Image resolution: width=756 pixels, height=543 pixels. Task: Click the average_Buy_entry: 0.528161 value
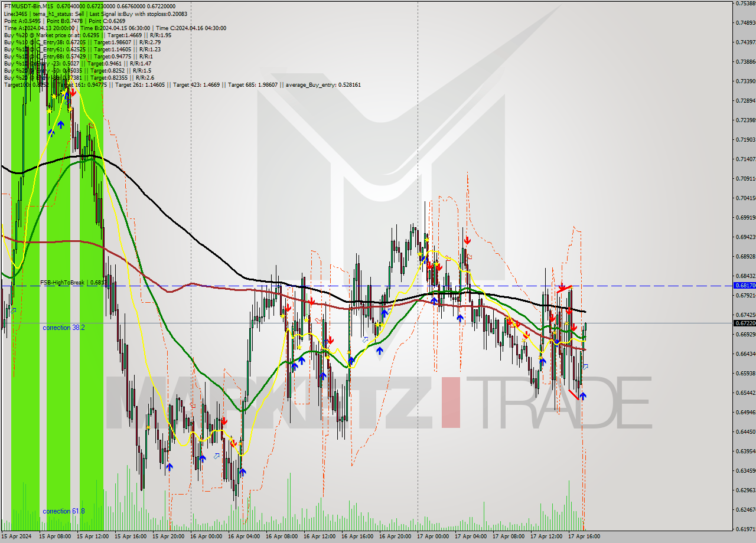coord(323,85)
